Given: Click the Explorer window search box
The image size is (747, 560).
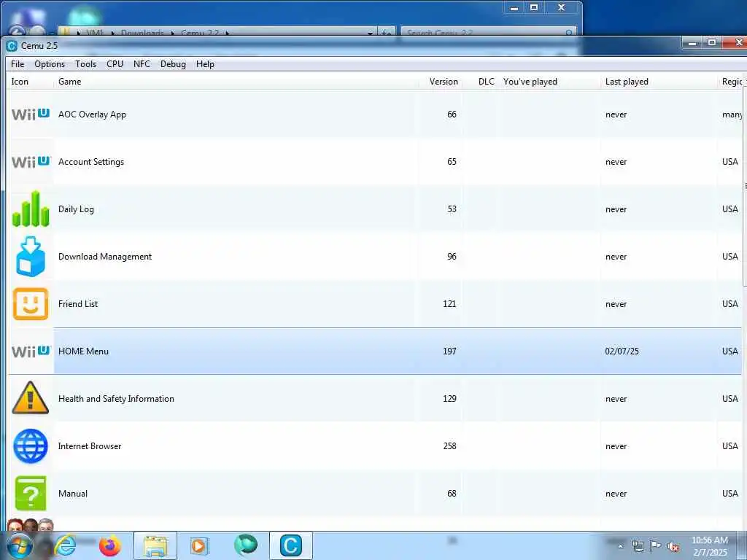Looking at the screenshot, I should coord(488,32).
